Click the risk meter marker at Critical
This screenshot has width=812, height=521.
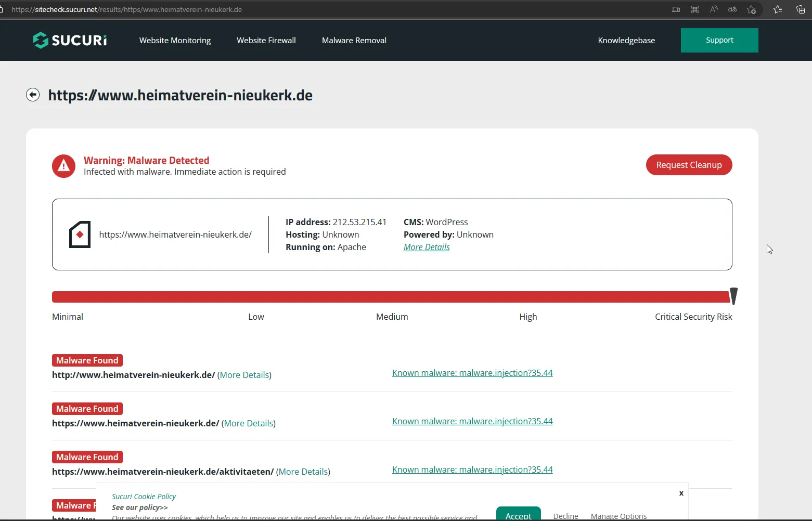pyautogui.click(x=733, y=296)
